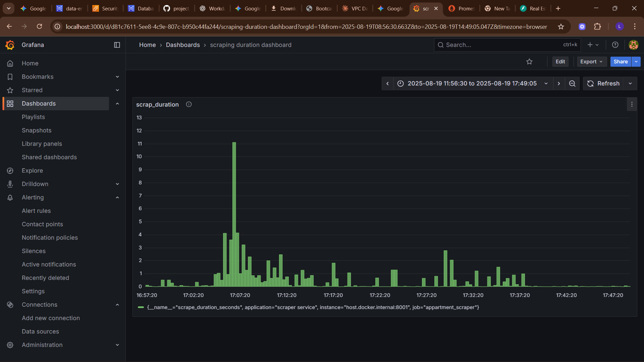The height and width of the screenshot is (362, 644).
Task: Click the Edit dashboard button
Action: [560, 62]
